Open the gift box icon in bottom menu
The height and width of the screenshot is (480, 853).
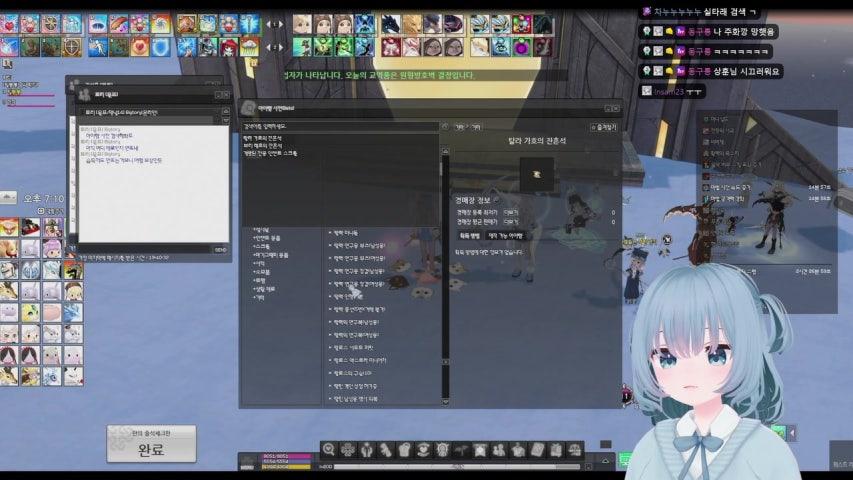tap(556, 450)
